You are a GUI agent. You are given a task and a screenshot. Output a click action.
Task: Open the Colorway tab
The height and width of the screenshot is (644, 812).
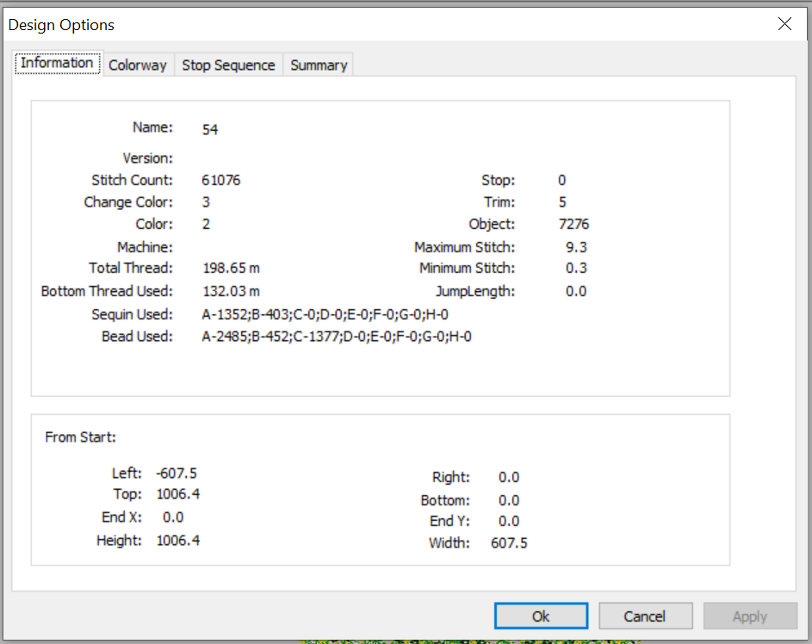(138, 65)
